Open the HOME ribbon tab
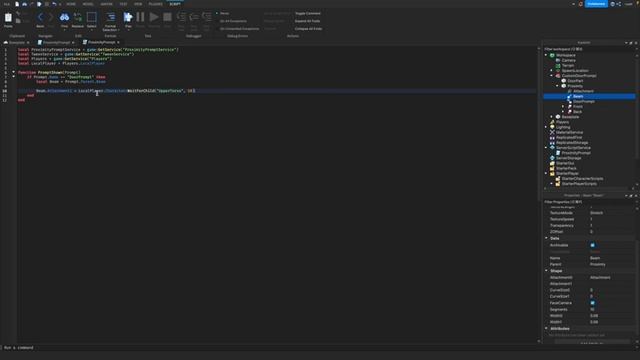The height and width of the screenshot is (360, 640). coord(71,4)
